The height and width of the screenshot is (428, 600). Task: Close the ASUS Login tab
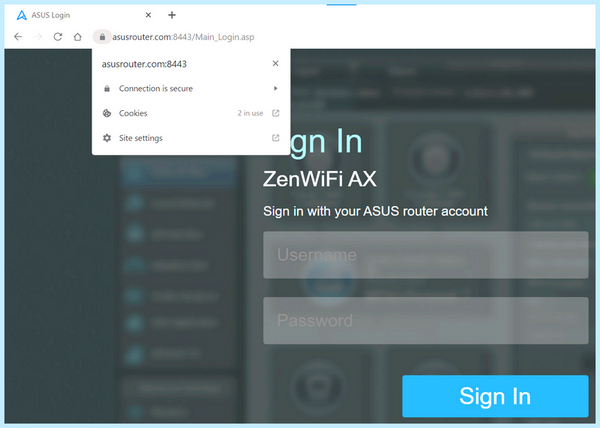click(148, 15)
